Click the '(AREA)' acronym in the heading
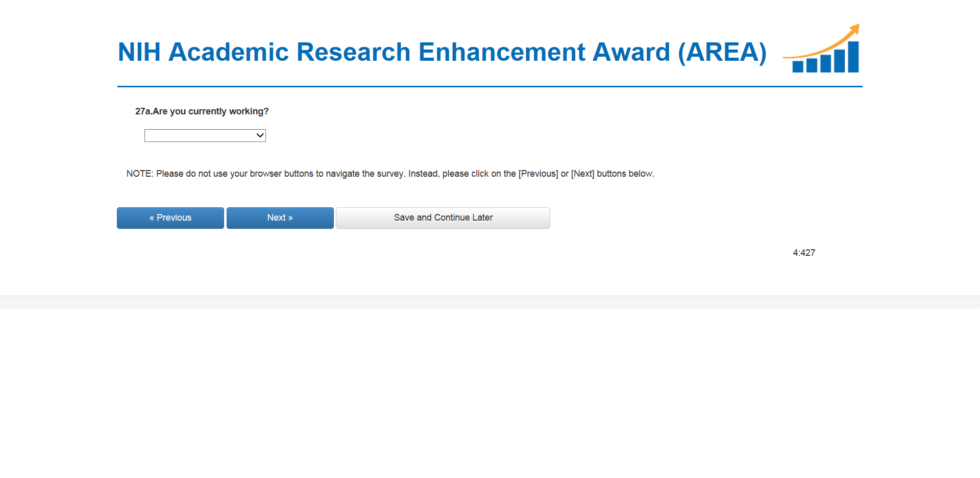Image resolution: width=980 pixels, height=478 pixels. [722, 52]
